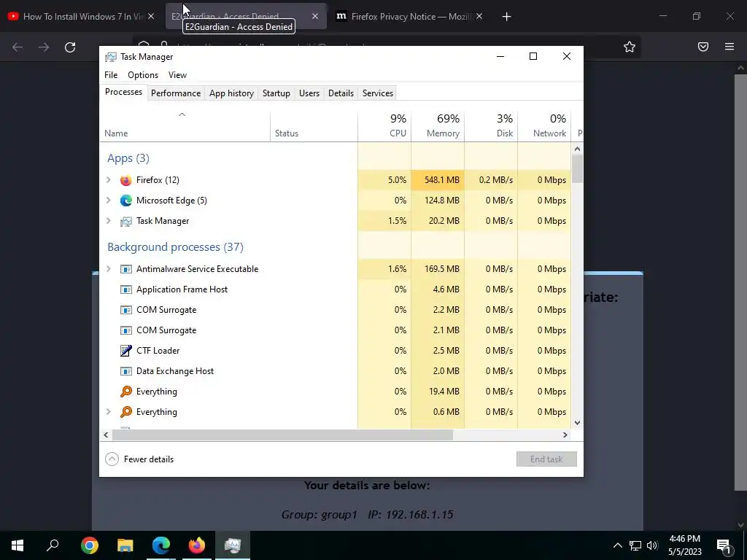Click the volume speaker tray icon
747x560 pixels.
coord(652,545)
